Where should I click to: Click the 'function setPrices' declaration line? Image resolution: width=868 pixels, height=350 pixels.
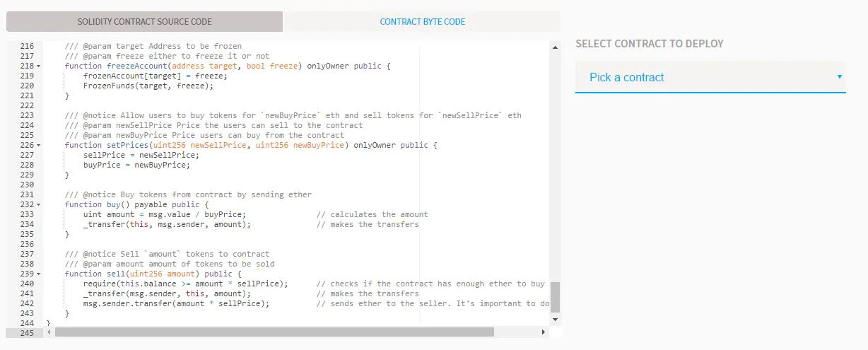pyautogui.click(x=251, y=145)
